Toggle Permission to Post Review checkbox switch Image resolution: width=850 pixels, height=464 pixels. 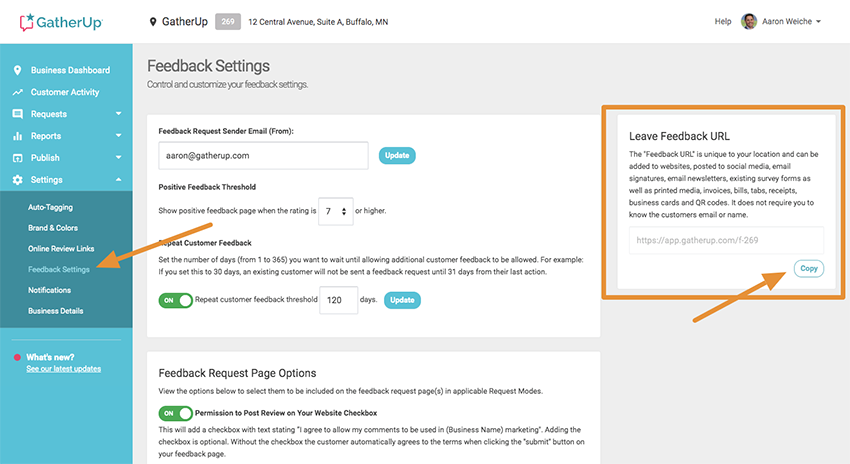(x=176, y=413)
